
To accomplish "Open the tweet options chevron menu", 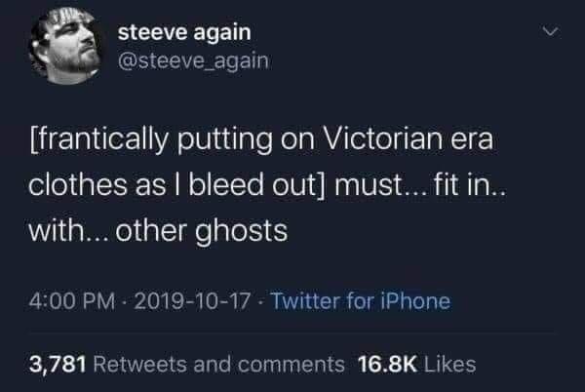I will coord(551,31).
